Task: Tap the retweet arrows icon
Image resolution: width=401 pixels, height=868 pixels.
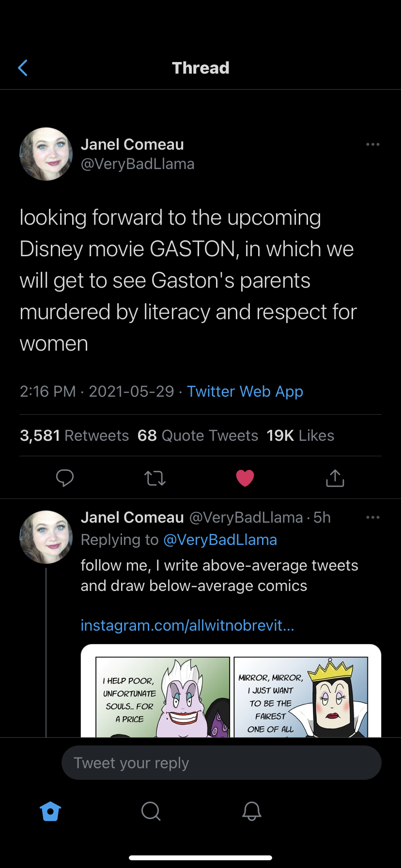Action: pos(155,478)
